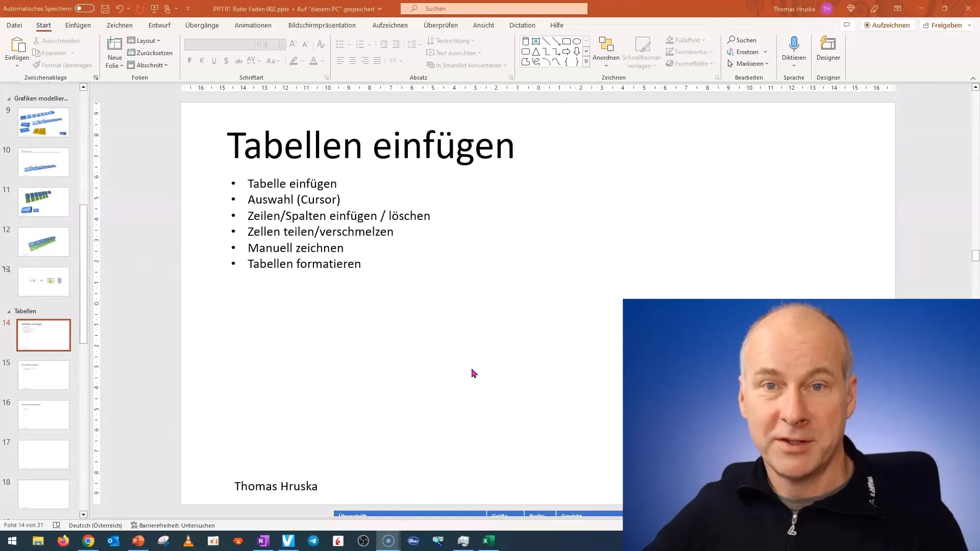Image resolution: width=980 pixels, height=551 pixels.
Task: Click the Undo arrow icon
Action: [119, 9]
